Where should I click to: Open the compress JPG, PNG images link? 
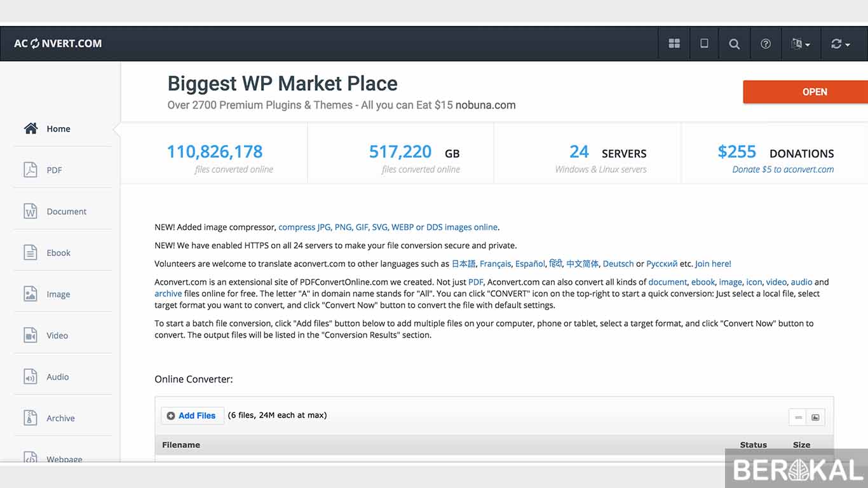[x=388, y=227]
